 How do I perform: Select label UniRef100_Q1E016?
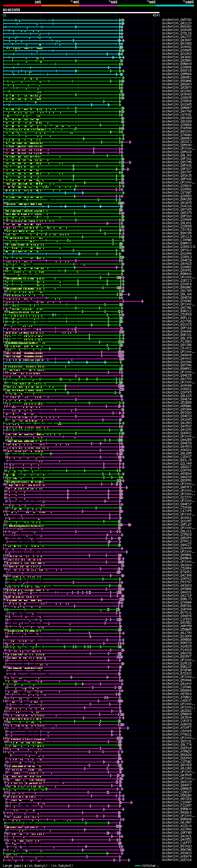177,860
